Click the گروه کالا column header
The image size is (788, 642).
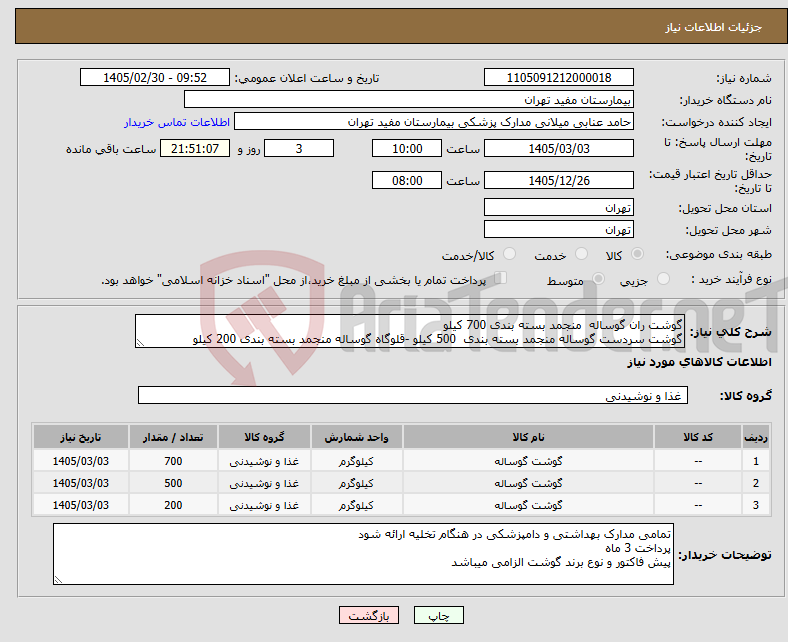264,437
